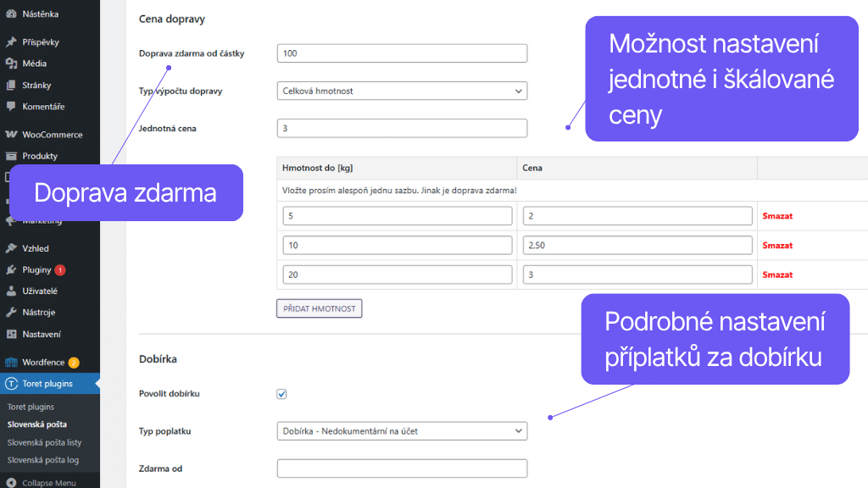Open the Pluginy plug icon
The height and width of the screenshot is (488, 868).
[x=12, y=269]
